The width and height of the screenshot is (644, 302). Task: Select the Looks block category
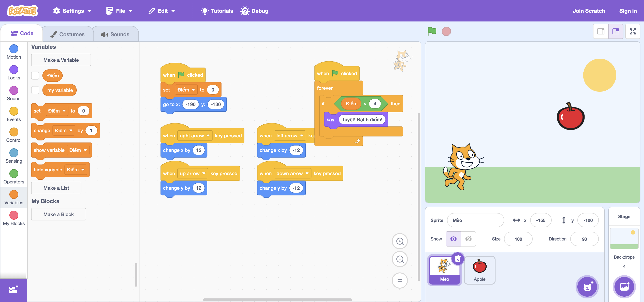tap(14, 73)
